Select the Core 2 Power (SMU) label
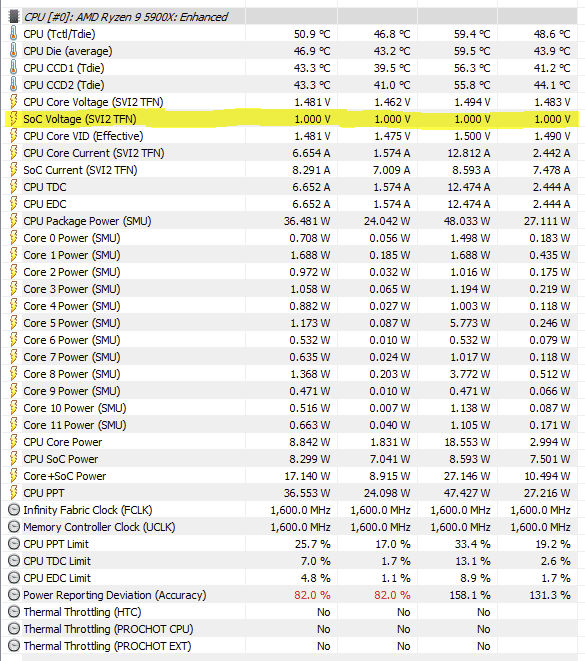 pyautogui.click(x=72, y=272)
